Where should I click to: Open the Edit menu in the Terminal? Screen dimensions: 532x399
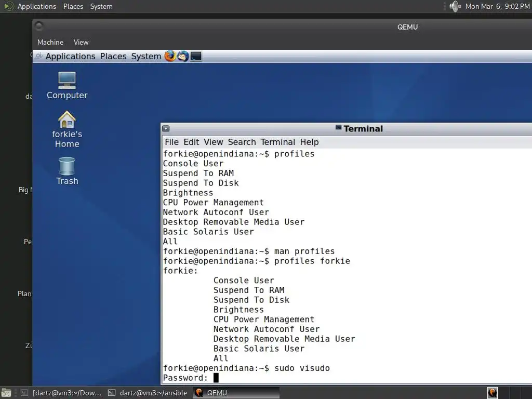[x=191, y=142]
